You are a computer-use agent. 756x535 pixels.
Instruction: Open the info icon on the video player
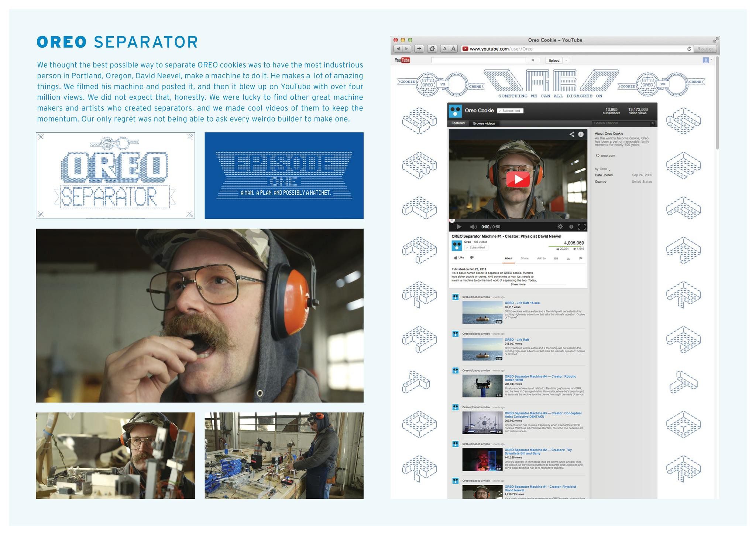[x=581, y=134]
